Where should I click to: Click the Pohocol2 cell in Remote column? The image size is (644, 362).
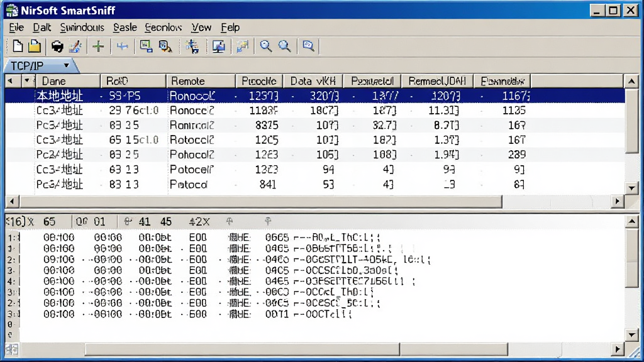point(192,155)
